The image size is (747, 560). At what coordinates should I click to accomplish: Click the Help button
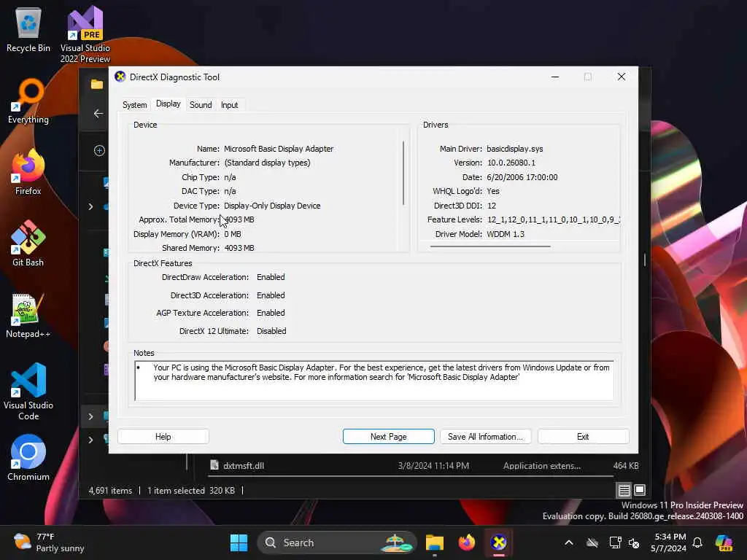tap(163, 437)
